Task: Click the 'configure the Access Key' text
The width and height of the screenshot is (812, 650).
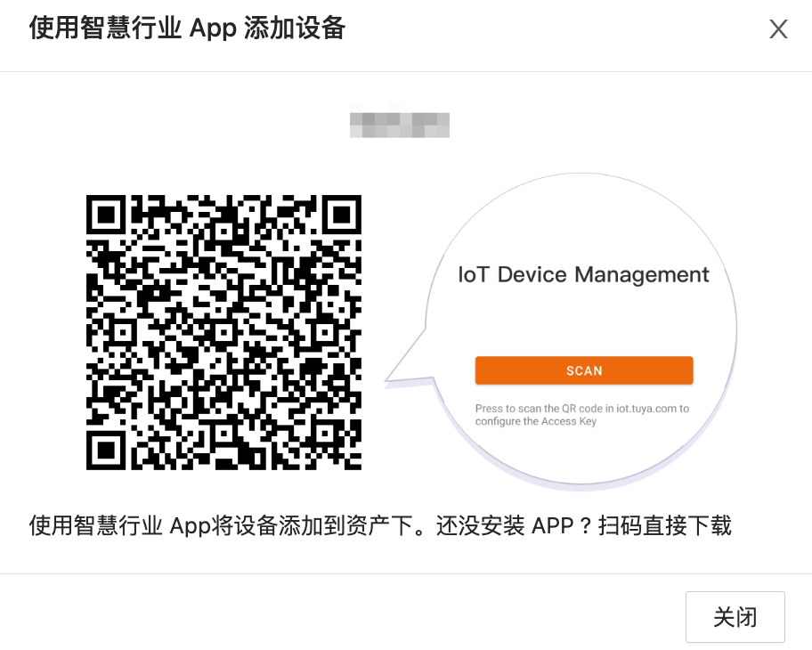Action: tap(535, 421)
